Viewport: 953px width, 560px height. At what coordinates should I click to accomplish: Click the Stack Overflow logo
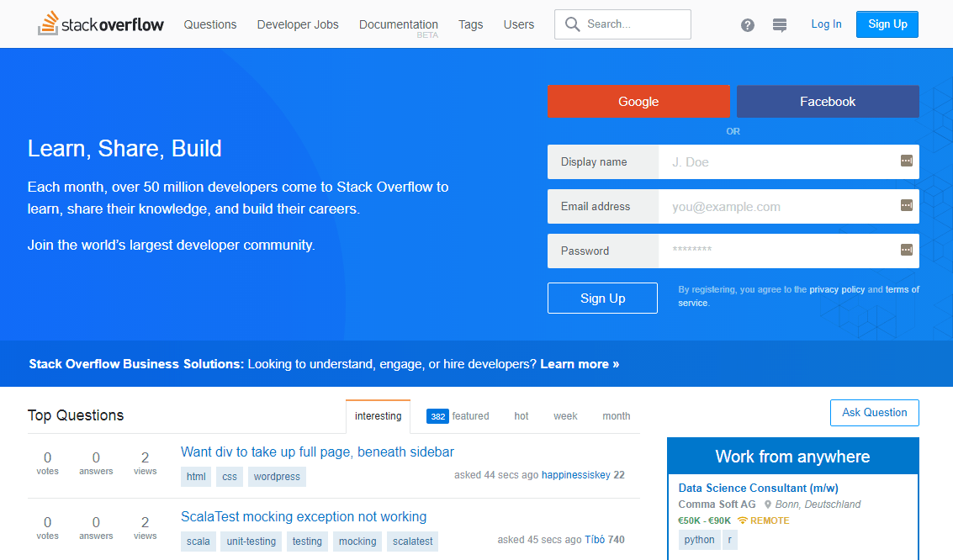point(101,24)
